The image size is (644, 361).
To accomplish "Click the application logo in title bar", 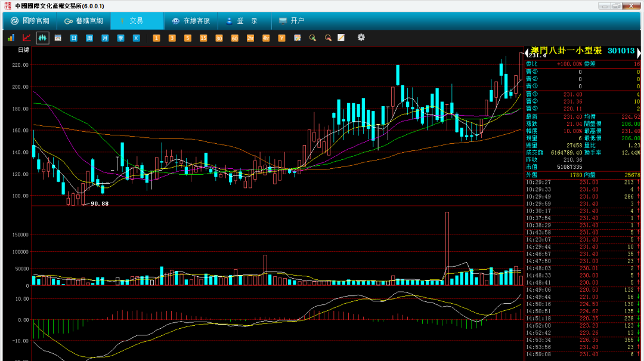I will [7, 6].
